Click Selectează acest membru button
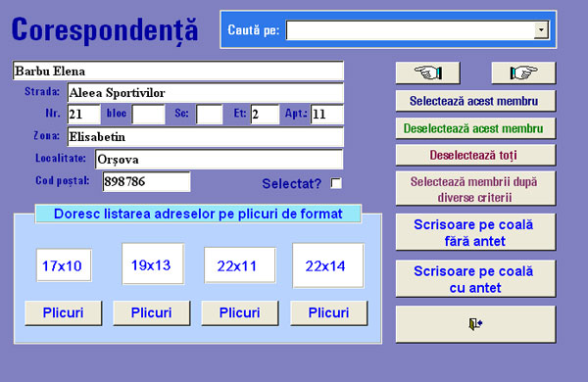This screenshot has width=588, height=382. coord(475,101)
